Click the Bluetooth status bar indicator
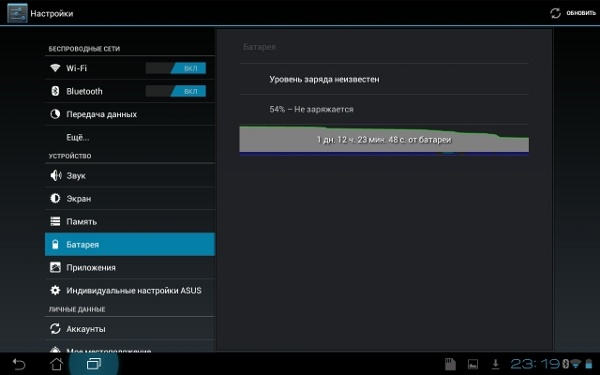 [566, 364]
